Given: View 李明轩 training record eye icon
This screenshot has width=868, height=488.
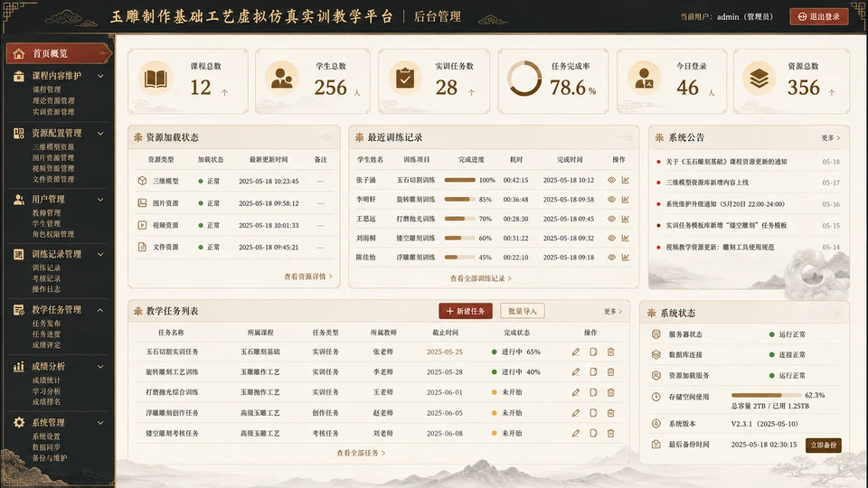Looking at the screenshot, I should click(612, 199).
